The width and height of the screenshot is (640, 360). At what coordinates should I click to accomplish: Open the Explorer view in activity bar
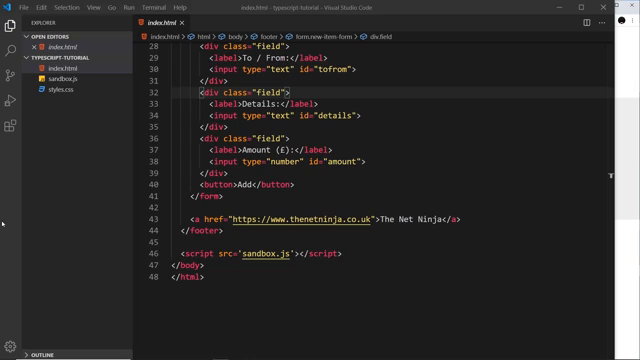[10, 26]
